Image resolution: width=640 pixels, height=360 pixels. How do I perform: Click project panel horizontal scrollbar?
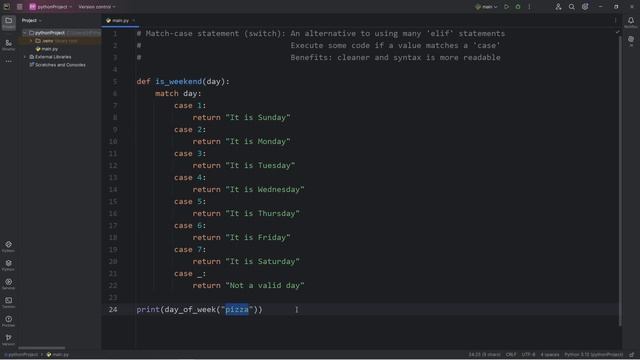pyautogui.click(x=42, y=348)
